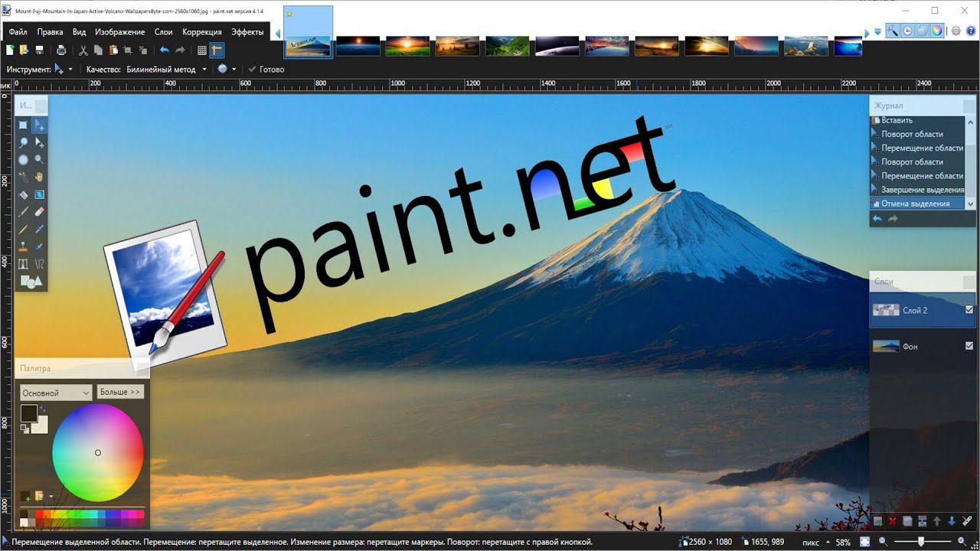Pick a color on the color wheel
980x551 pixels.
(x=98, y=452)
